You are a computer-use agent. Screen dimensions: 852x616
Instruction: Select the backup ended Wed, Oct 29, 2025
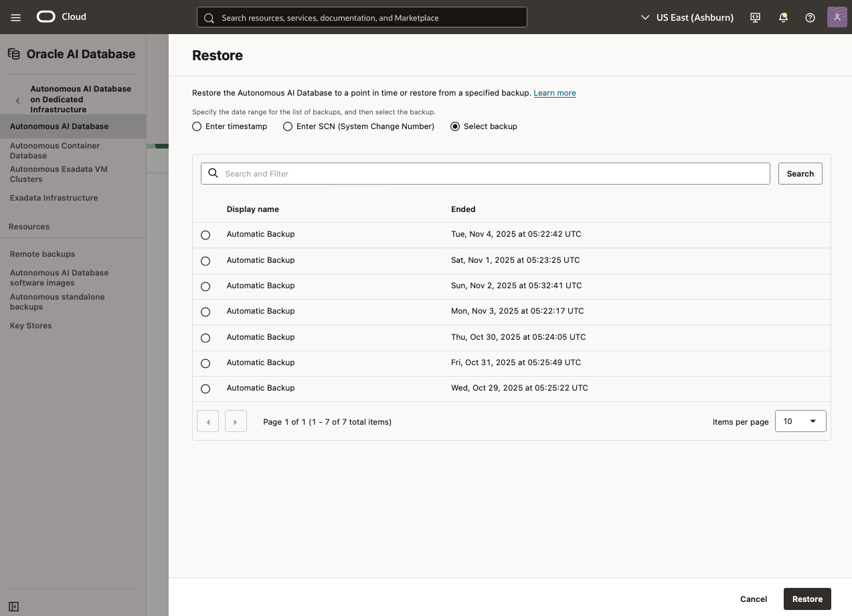point(205,389)
